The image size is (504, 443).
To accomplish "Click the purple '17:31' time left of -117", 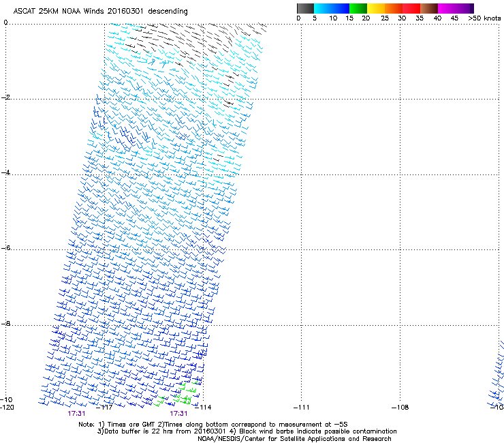I will click(76, 414).
